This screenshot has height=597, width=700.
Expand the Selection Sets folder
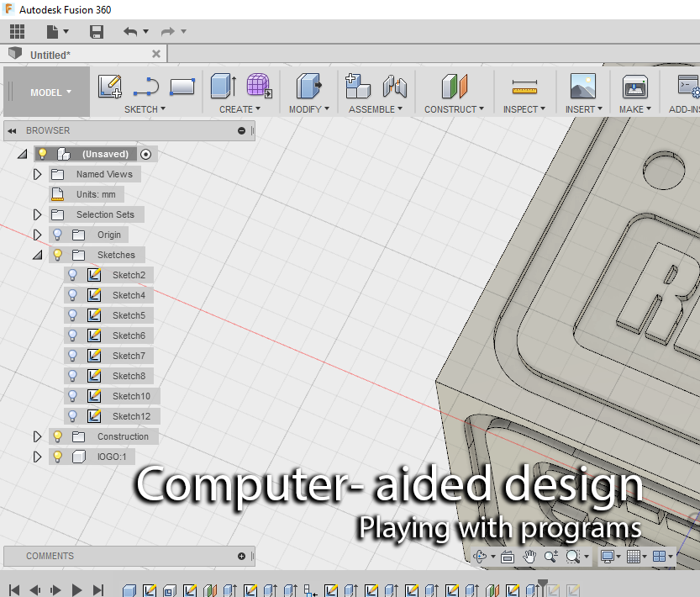click(x=38, y=214)
